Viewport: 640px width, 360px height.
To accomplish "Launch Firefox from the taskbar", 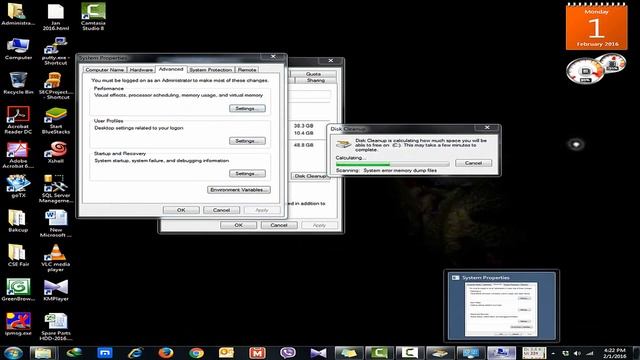I will (x=166, y=353).
